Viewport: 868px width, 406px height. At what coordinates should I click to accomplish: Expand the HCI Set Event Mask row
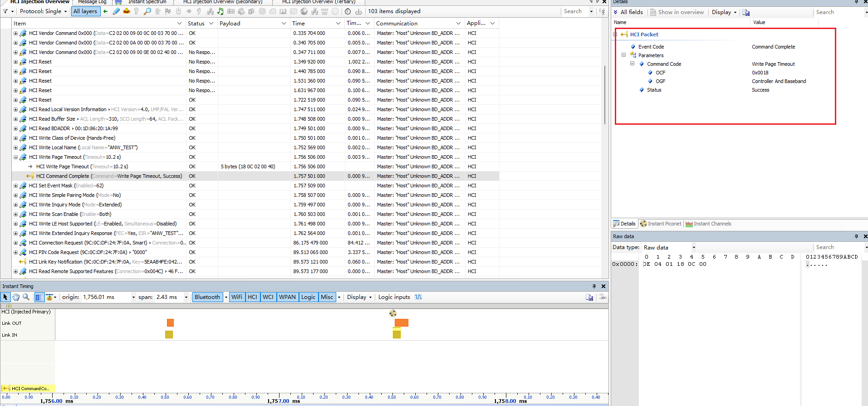pos(15,186)
